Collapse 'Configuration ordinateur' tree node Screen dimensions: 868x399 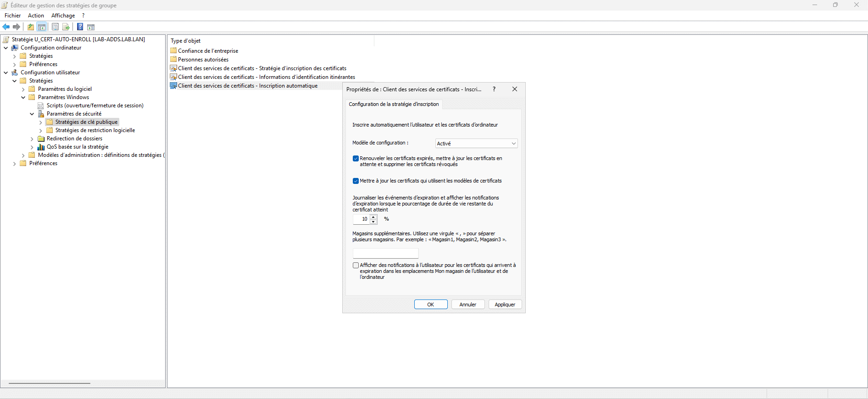click(x=6, y=48)
